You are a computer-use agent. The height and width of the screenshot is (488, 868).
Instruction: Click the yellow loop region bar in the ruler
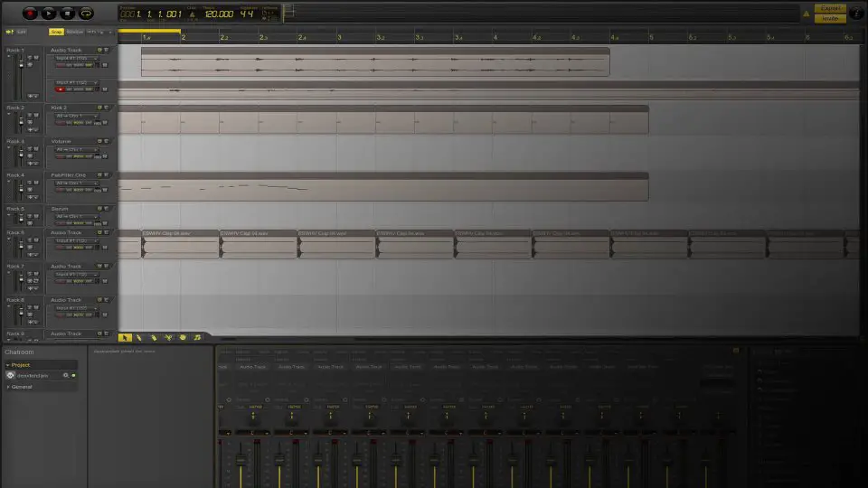point(149,31)
